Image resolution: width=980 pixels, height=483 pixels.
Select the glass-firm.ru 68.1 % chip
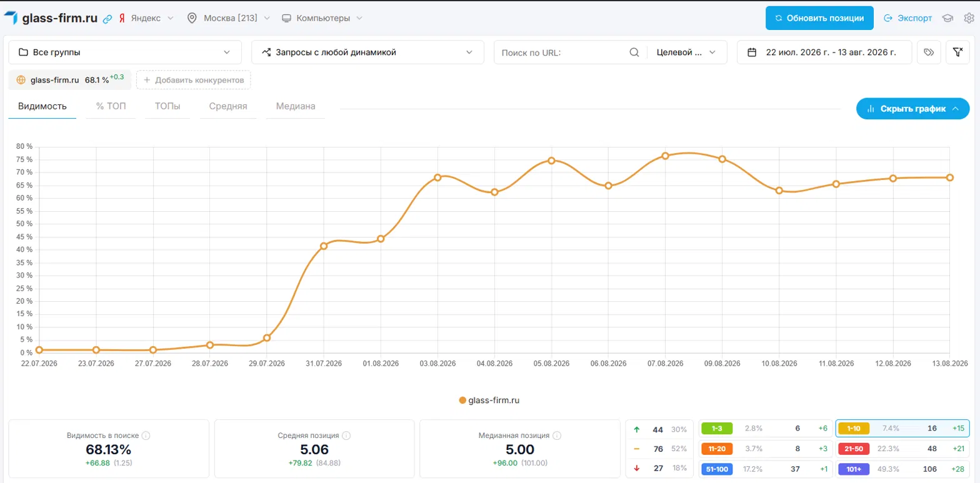point(70,80)
